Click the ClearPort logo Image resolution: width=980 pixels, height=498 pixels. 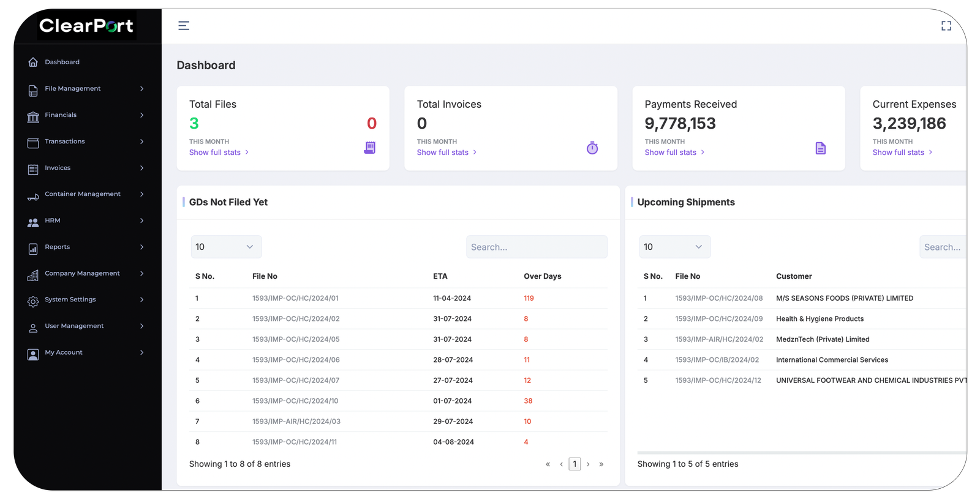[x=86, y=26]
